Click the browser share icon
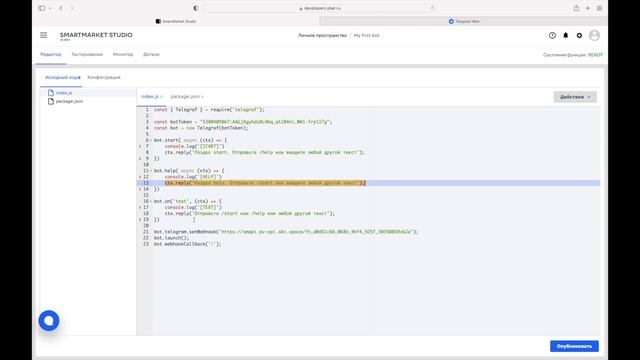This screenshot has height=360, width=640. tap(576, 8)
